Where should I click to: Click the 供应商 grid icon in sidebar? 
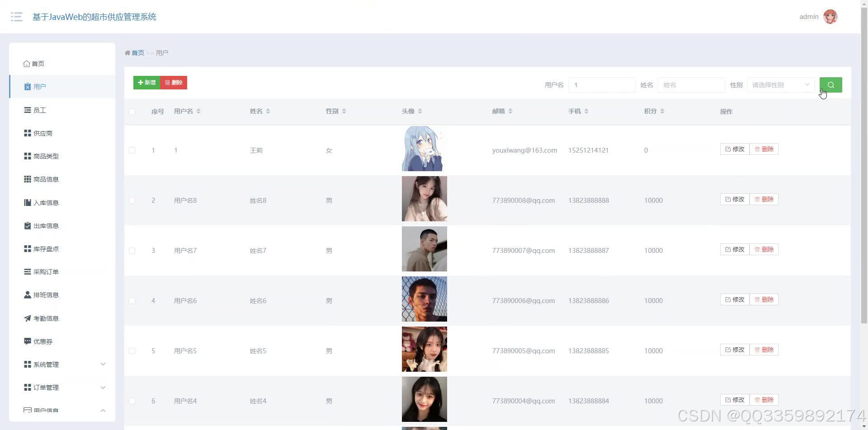[x=28, y=133]
